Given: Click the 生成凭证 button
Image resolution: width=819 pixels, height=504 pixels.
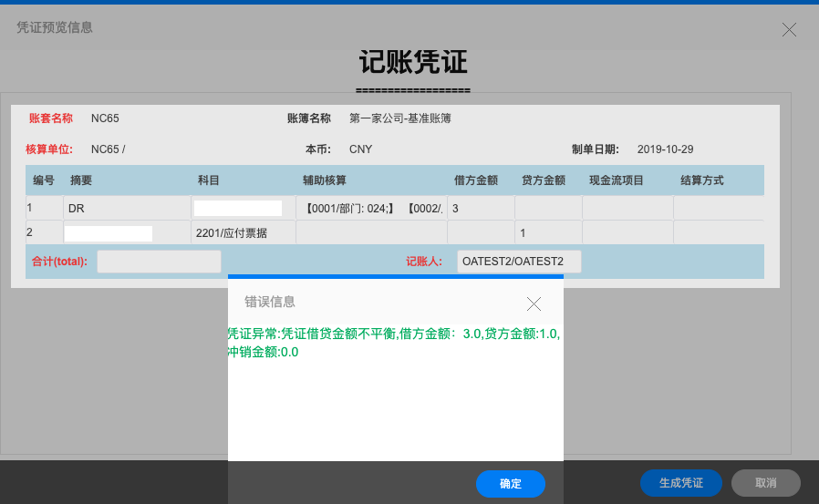Looking at the screenshot, I should pos(680,483).
